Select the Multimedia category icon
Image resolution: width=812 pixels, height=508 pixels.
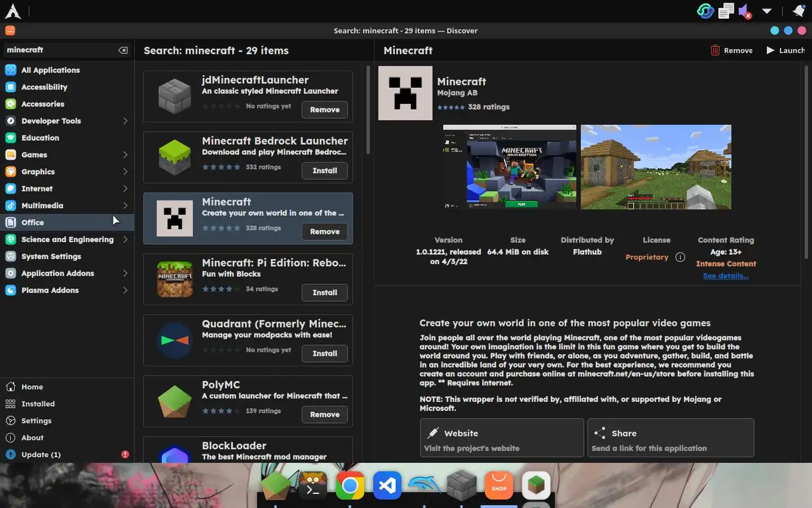click(11, 205)
